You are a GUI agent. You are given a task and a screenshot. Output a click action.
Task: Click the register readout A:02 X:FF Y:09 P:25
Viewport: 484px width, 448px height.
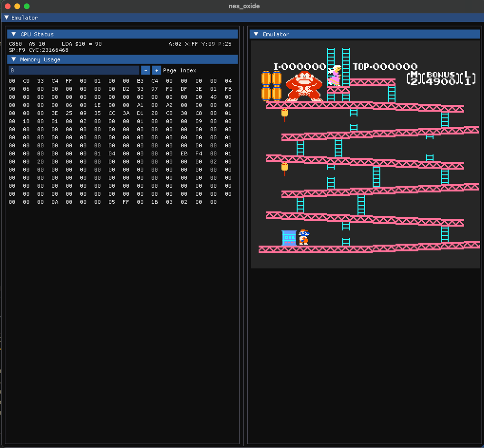click(200, 44)
